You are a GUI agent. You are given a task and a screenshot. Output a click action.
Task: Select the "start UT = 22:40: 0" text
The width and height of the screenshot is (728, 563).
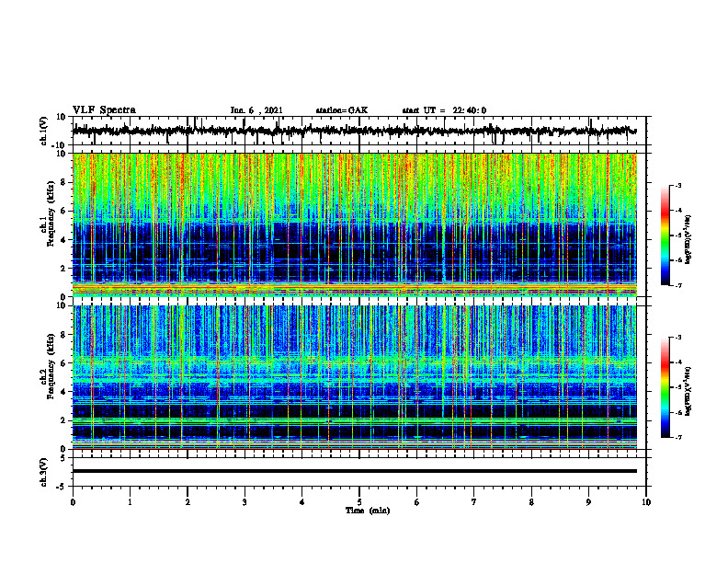444,110
